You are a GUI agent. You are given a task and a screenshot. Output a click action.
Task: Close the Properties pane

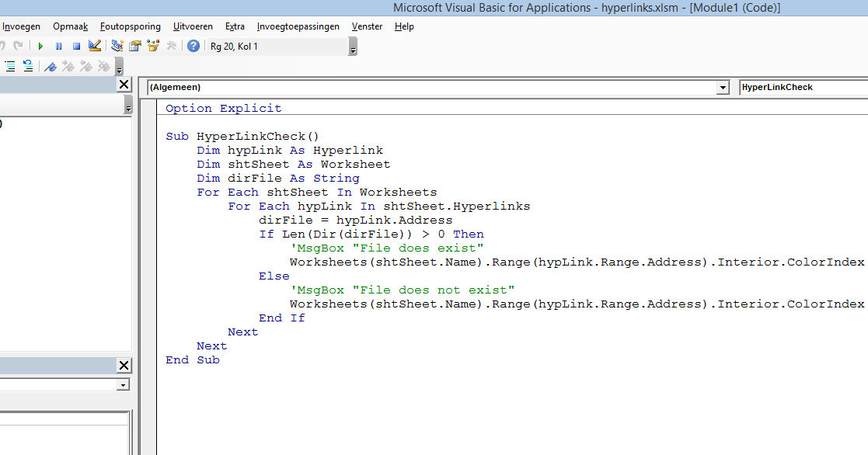[x=124, y=366]
